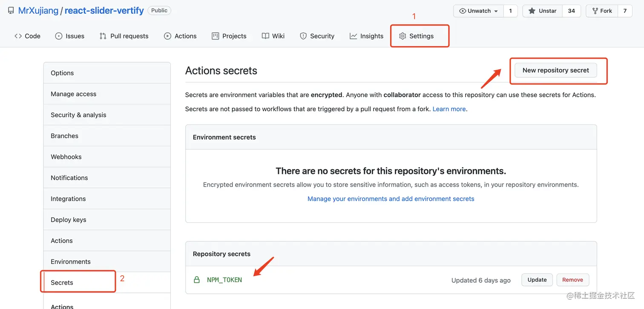Fork this repository

click(602, 11)
